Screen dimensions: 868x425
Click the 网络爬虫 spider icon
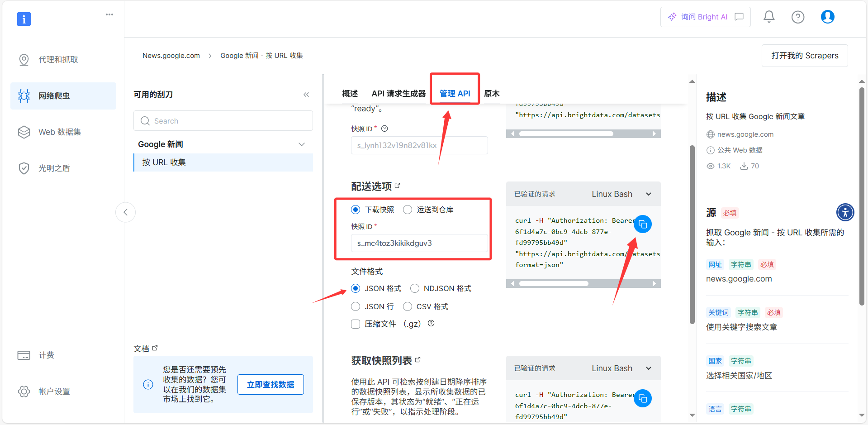coord(24,96)
